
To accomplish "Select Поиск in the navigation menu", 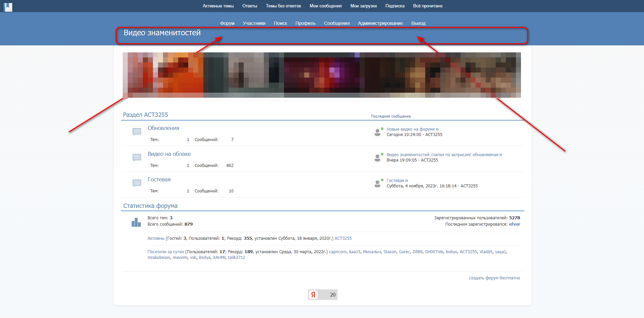I will [280, 23].
